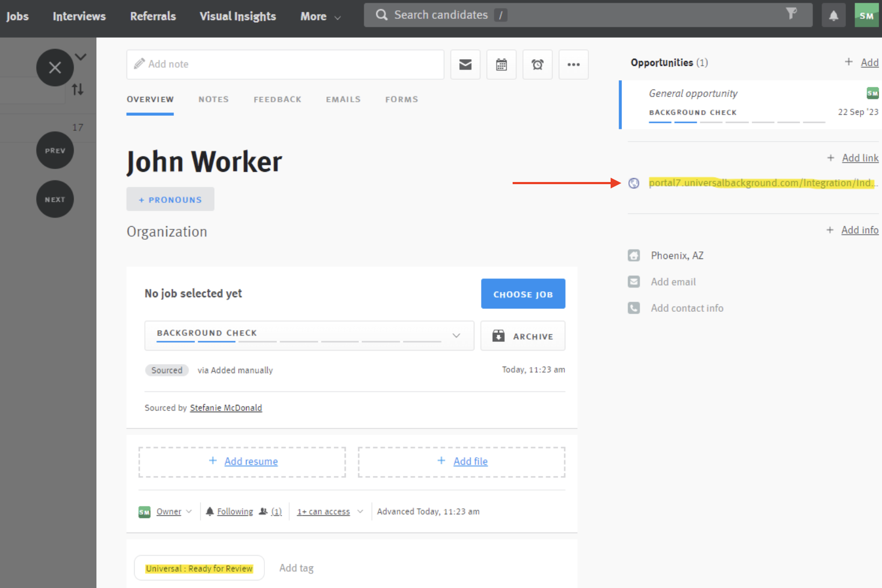The height and width of the screenshot is (588, 882).
Task: Click the Archive briefcase icon
Action: pos(498,335)
